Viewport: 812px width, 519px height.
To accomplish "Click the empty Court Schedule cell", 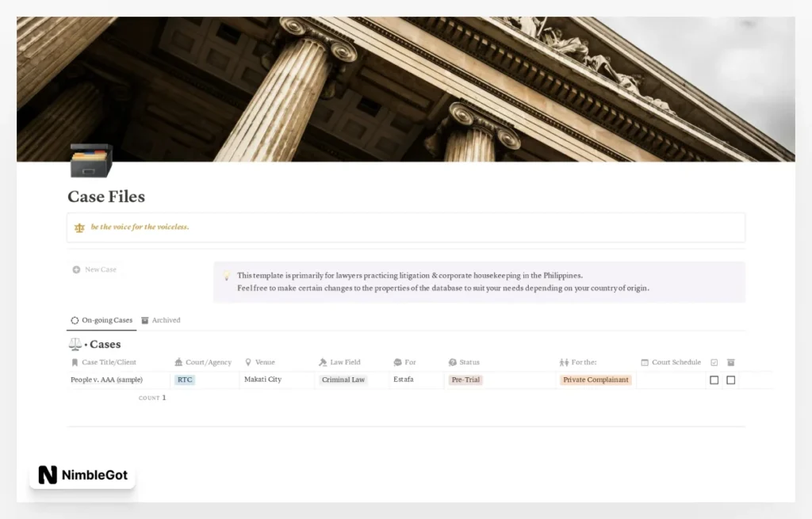I will (x=670, y=380).
